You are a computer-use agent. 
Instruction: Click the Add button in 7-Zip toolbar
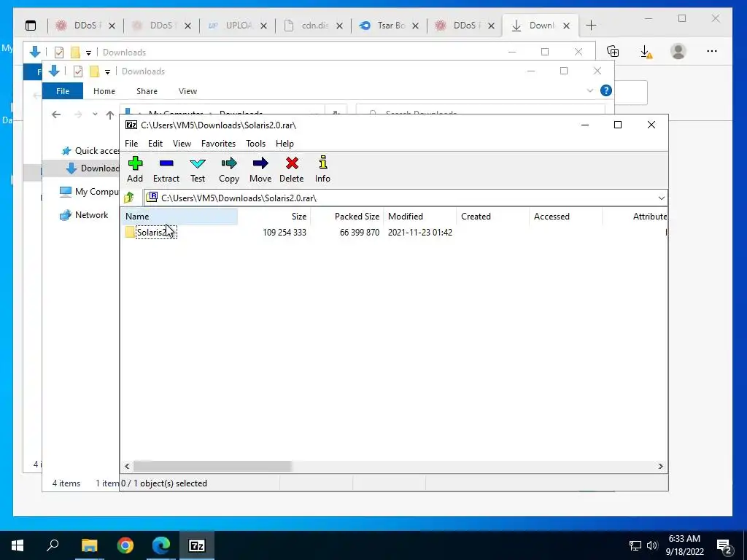click(135, 169)
